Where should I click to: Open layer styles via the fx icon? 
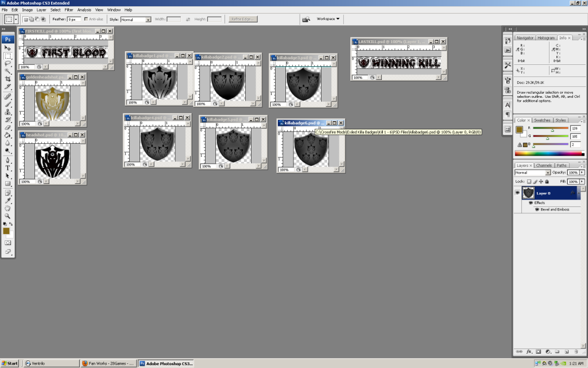coord(528,351)
